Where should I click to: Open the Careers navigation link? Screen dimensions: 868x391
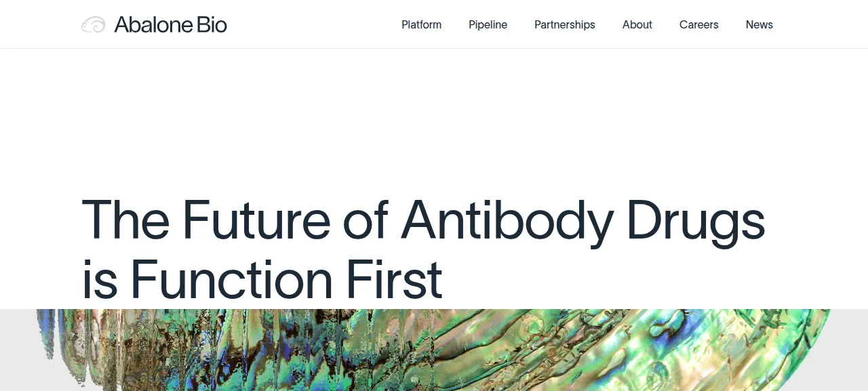(698, 24)
